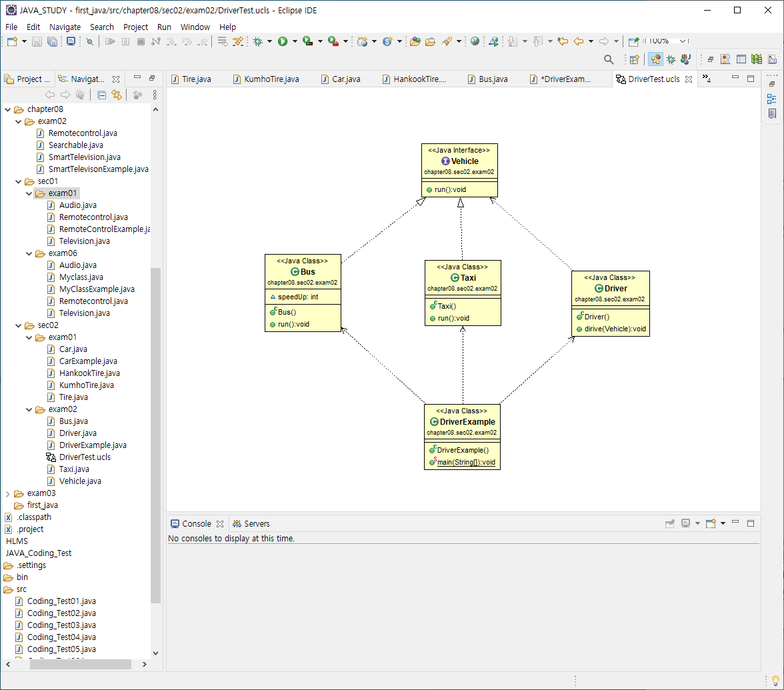Click the Run with Coverage icon
This screenshot has height=690, width=784.
[x=307, y=41]
